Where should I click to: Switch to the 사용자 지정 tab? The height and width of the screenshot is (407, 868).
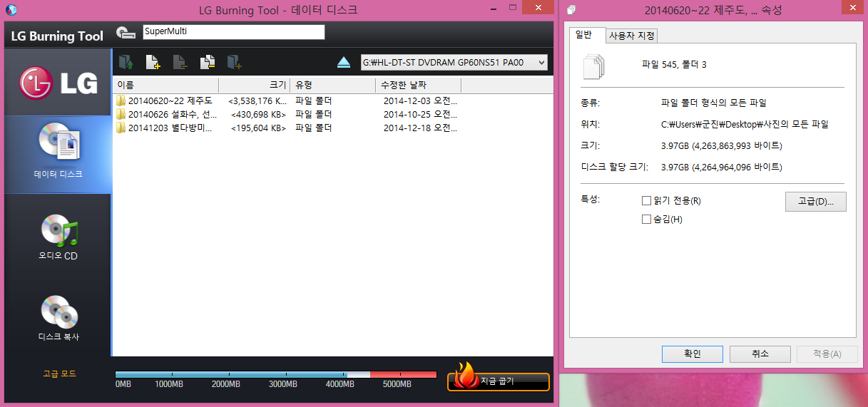pos(631,36)
